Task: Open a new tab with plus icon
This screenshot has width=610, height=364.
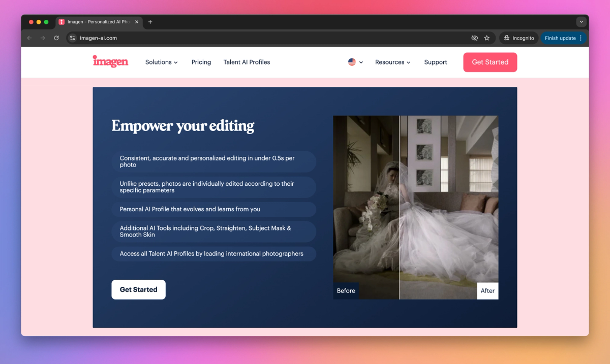Action: tap(150, 22)
